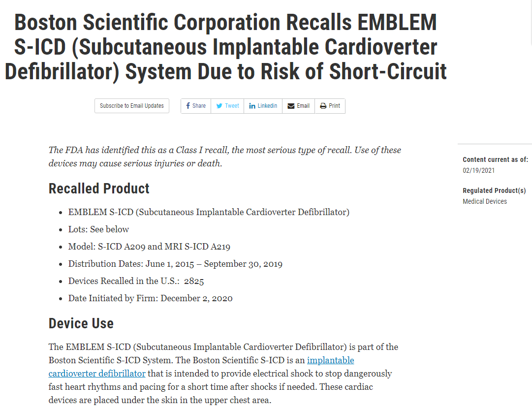Viewport: 532px width, 409px height.
Task: Click the printer icon
Action: 323,106
